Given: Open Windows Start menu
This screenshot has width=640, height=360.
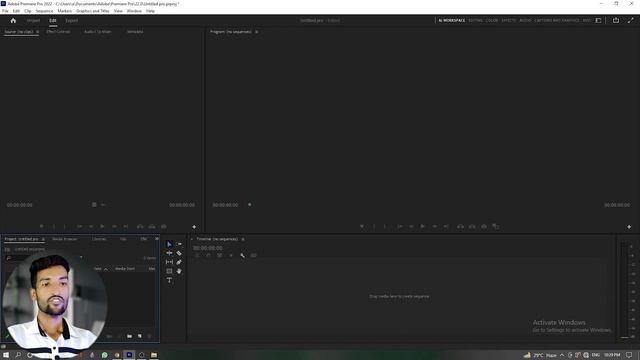Looking at the screenshot, I should (6, 355).
